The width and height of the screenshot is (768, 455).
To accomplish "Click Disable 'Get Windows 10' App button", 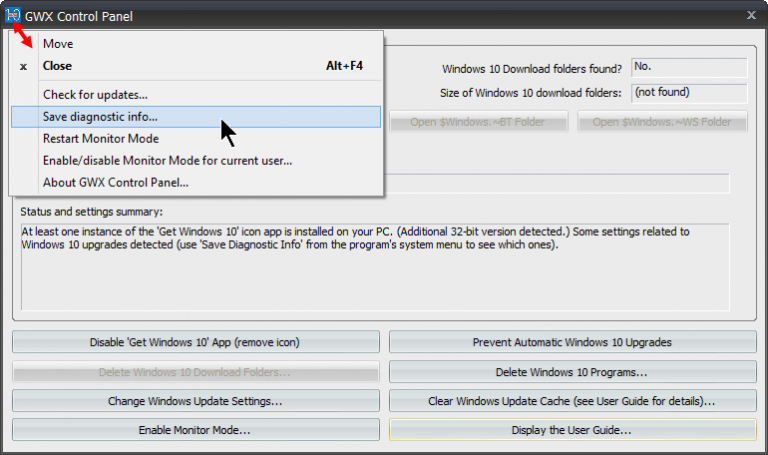I will [195, 342].
